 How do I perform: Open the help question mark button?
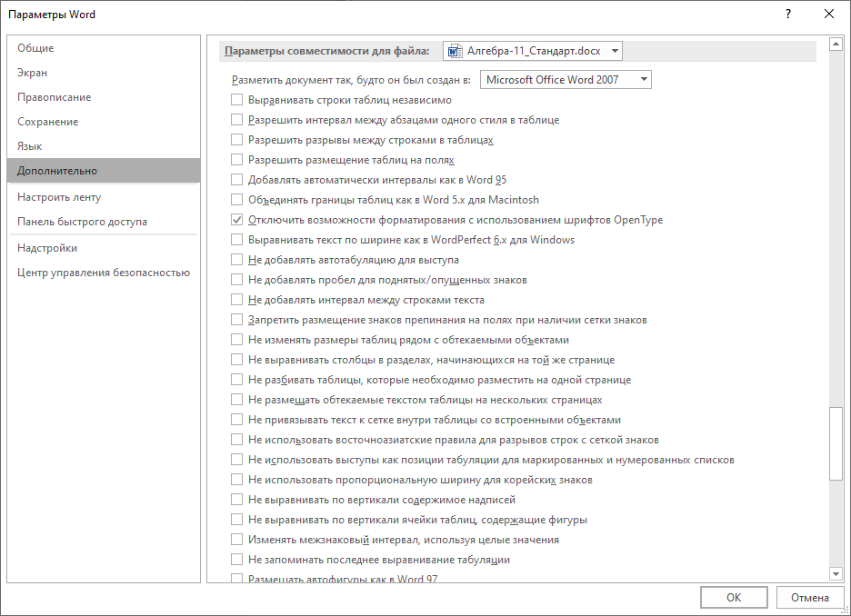[x=788, y=15]
